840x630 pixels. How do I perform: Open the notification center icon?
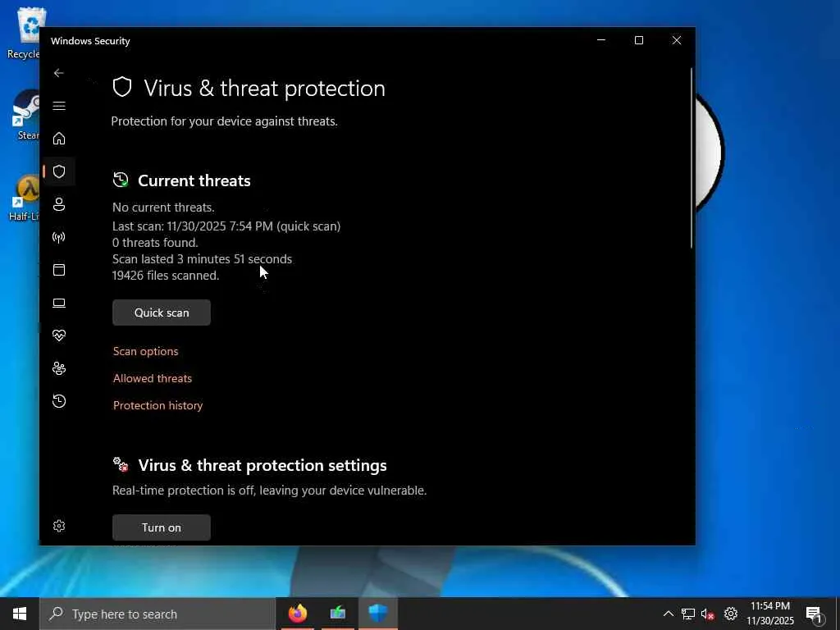pyautogui.click(x=814, y=614)
